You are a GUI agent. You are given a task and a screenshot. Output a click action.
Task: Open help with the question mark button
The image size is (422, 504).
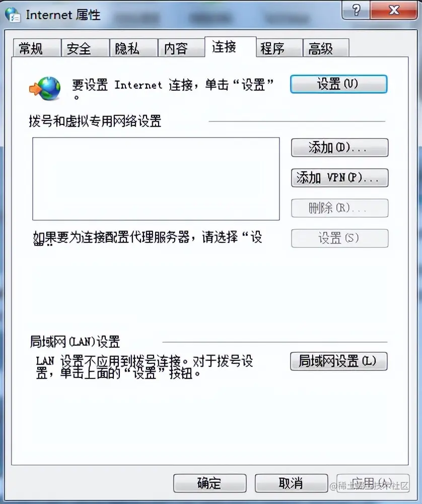[356, 10]
